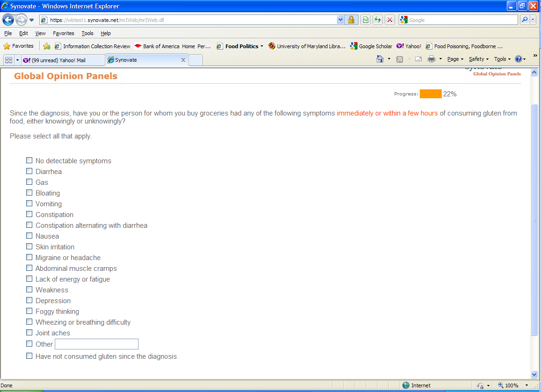Check the Migraine or headache checkbox
The image size is (541, 392).
click(x=29, y=257)
